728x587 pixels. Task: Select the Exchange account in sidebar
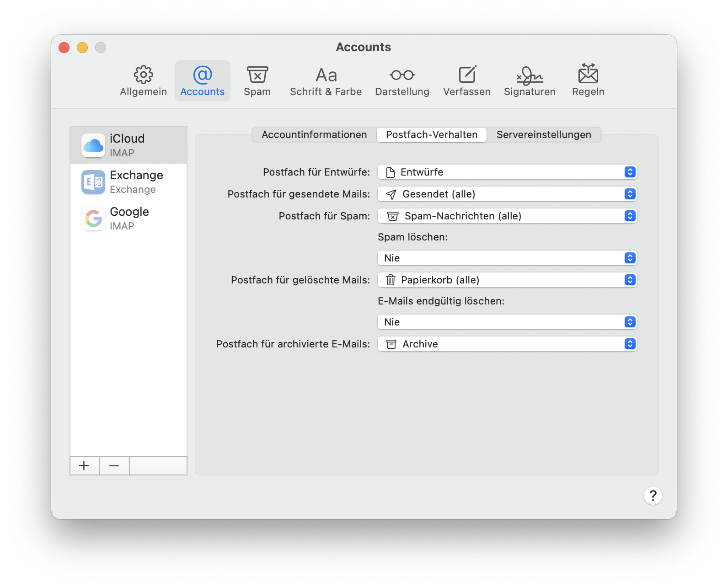tap(128, 182)
